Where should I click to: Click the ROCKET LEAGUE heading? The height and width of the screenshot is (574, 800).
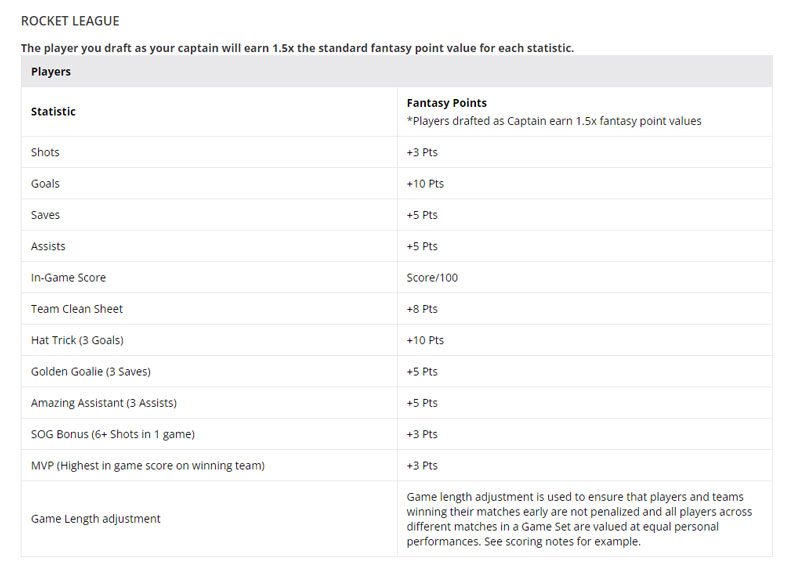tap(70, 20)
